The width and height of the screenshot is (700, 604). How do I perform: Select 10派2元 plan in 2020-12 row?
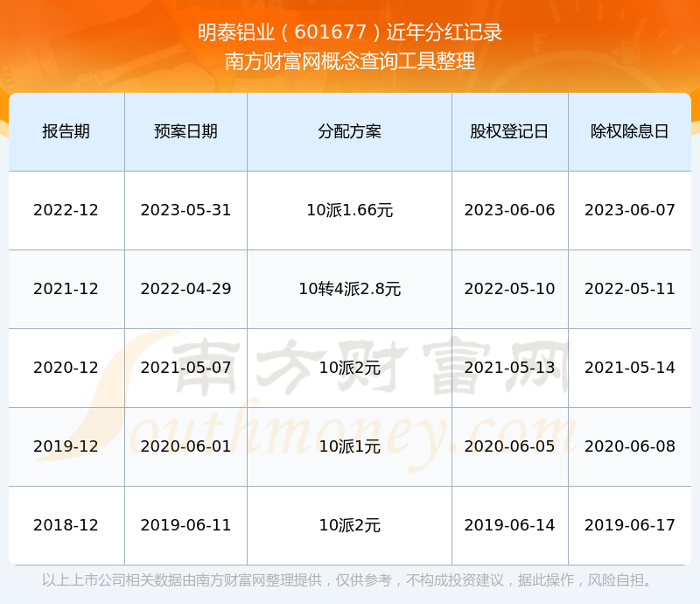(x=349, y=368)
